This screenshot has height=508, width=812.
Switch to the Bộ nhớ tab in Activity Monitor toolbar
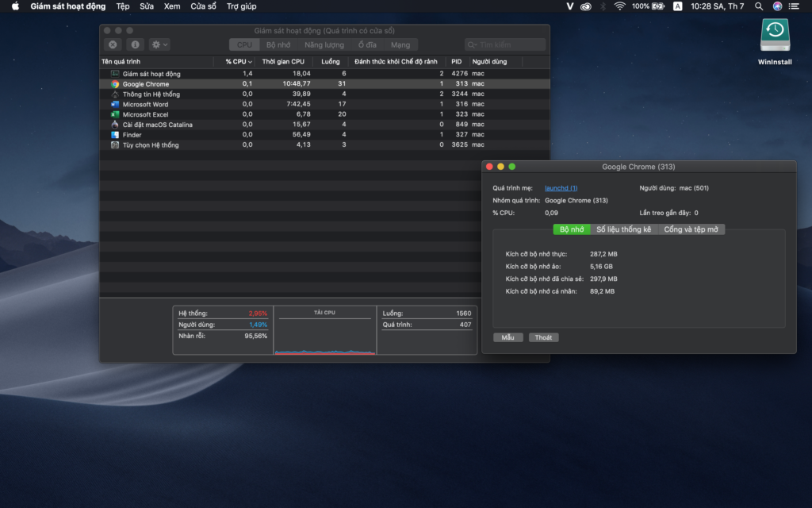(278, 44)
